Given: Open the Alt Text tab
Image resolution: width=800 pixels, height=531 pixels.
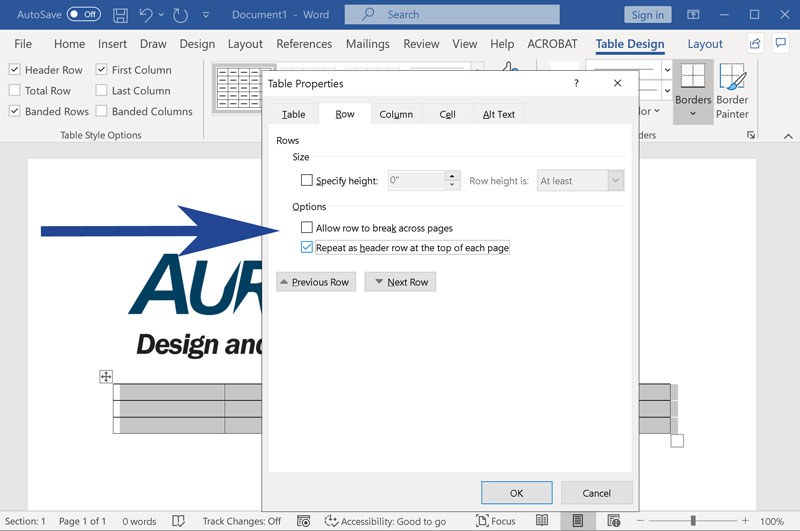Looking at the screenshot, I should (498, 114).
